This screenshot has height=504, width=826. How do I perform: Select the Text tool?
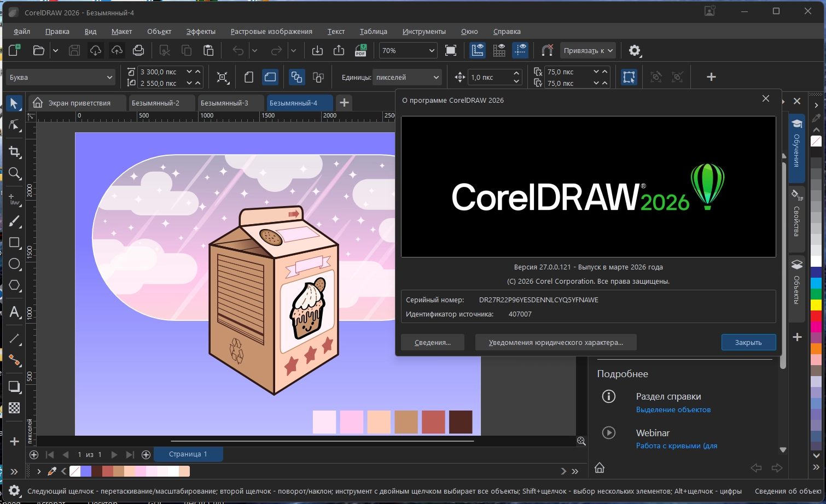pyautogui.click(x=15, y=312)
